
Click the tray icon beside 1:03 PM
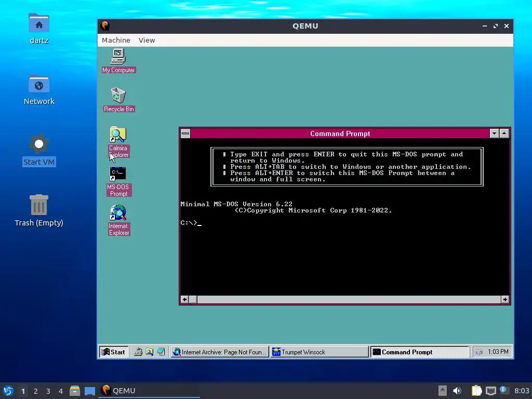(478, 352)
